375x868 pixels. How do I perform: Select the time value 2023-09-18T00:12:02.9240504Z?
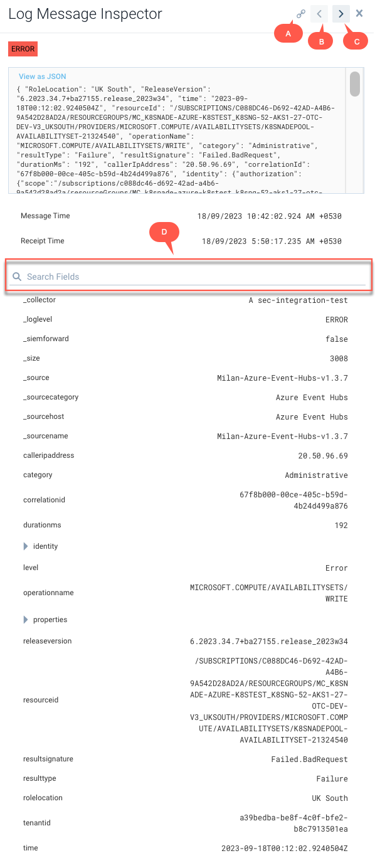coord(285,849)
